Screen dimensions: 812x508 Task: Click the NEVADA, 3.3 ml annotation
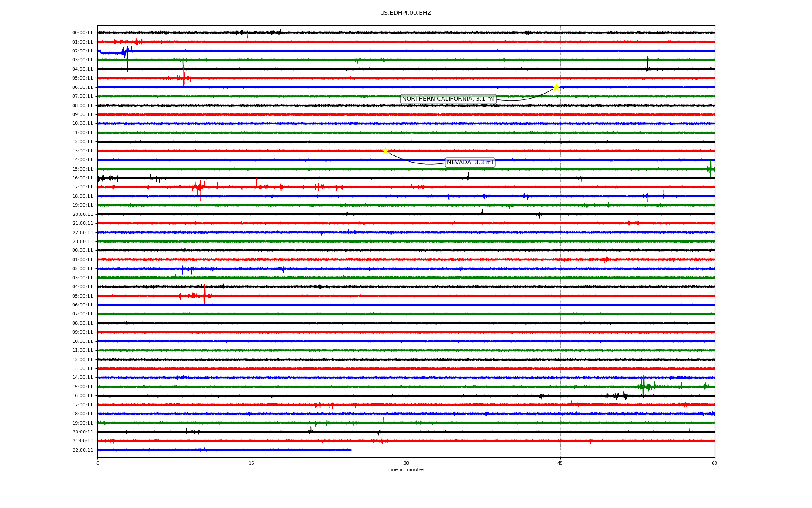coord(470,163)
